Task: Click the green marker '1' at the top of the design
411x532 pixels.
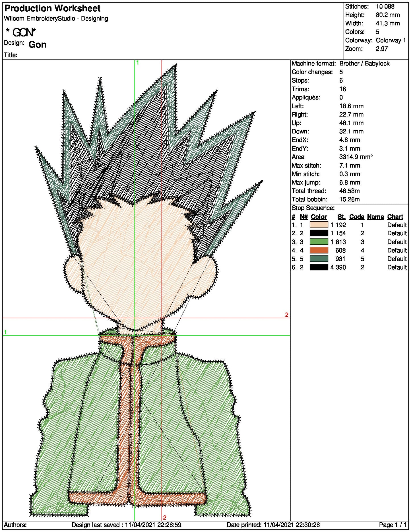Action: pos(138,63)
